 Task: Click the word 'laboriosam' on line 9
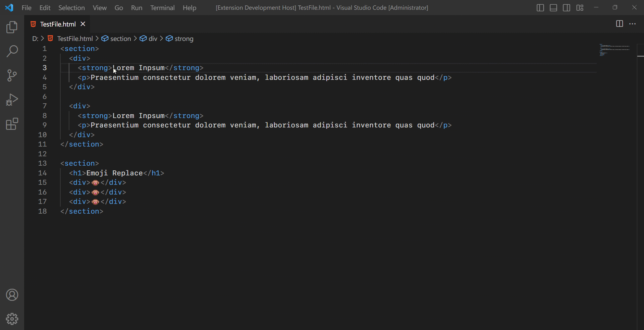coord(286,125)
